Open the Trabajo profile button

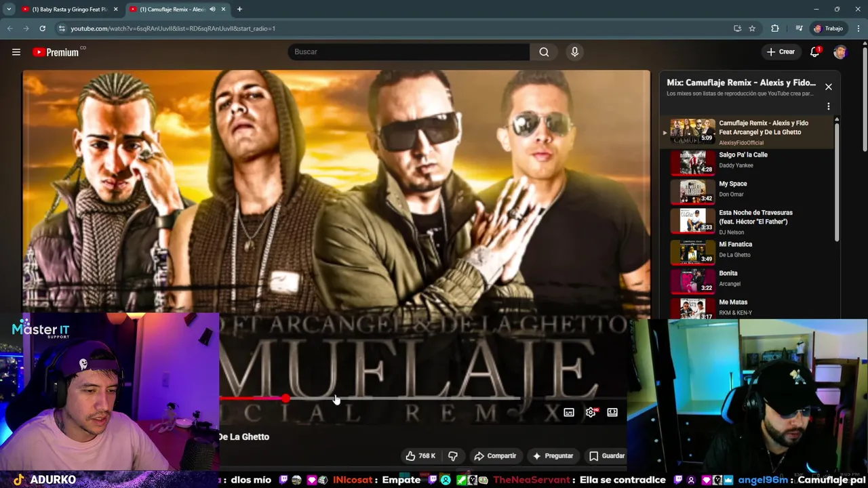tap(828, 28)
